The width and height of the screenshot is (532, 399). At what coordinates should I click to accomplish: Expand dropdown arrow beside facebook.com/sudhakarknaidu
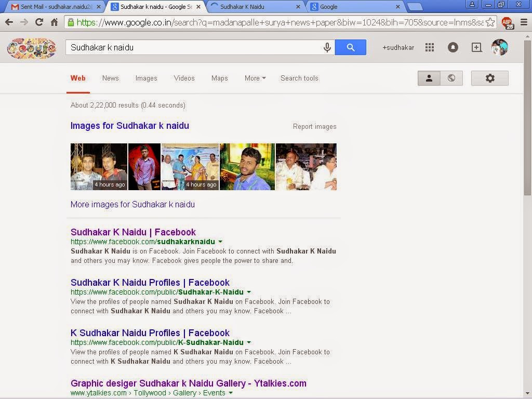pos(220,242)
